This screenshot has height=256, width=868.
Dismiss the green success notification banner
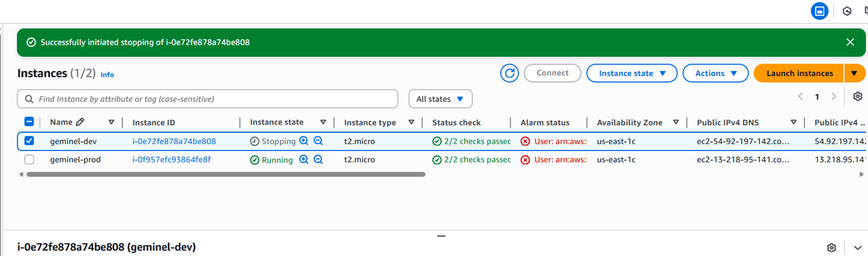pos(850,42)
